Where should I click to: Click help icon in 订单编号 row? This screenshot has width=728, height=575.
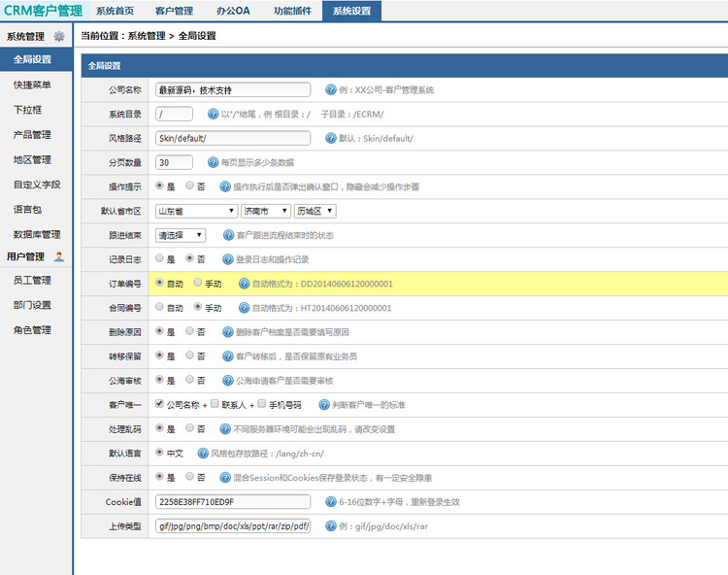245,284
